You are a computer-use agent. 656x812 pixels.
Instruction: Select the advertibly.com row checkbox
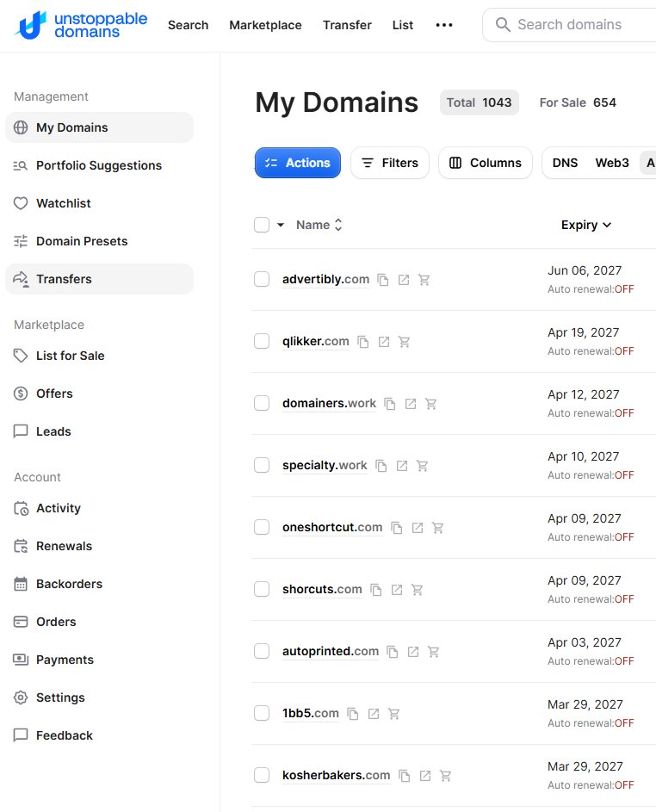[x=262, y=279]
